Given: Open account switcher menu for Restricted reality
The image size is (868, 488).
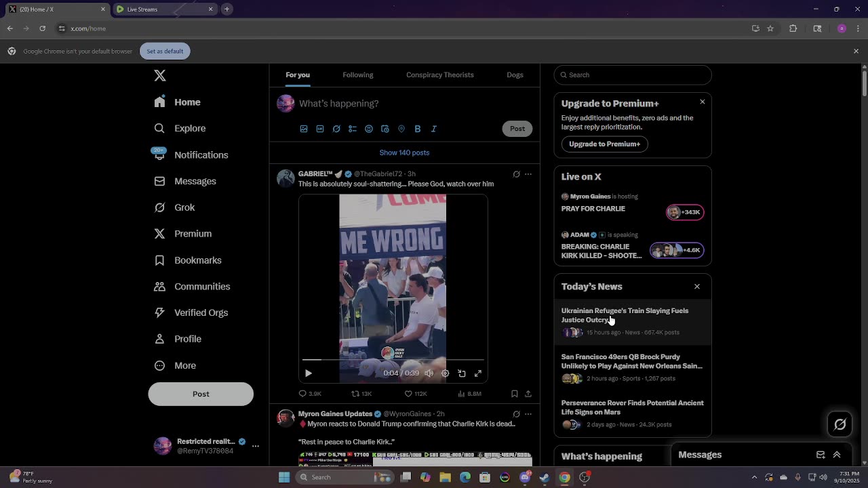Looking at the screenshot, I should [x=256, y=446].
